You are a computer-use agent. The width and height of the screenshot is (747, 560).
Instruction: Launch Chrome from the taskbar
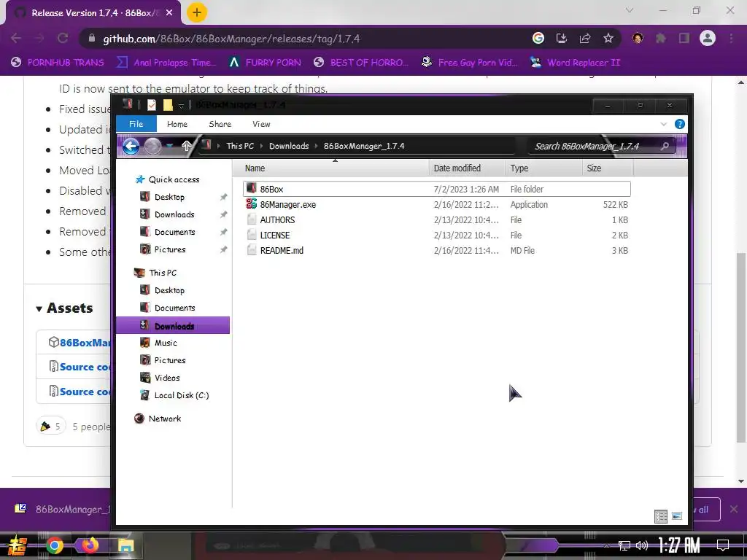coord(54,545)
